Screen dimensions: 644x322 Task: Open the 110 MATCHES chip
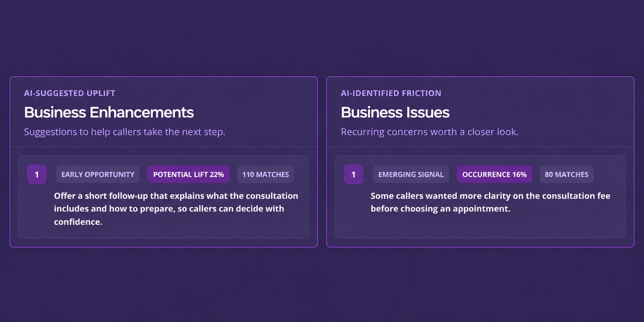coord(266,174)
